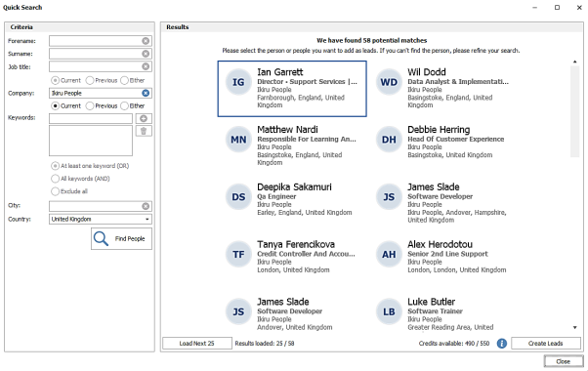
Task: Select JS avatar beside Ikiru People, Andover, Hampshire
Action: [x=389, y=197]
